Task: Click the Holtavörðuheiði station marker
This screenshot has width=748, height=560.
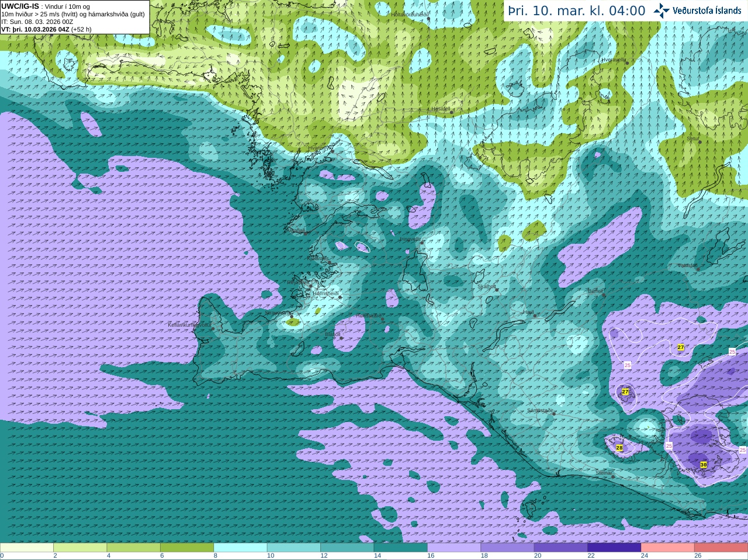Action: click(x=428, y=19)
